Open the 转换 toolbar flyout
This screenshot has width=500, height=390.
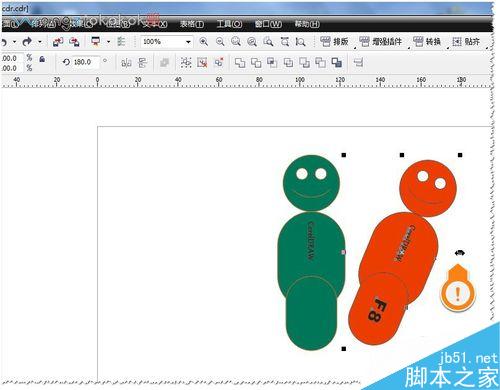click(x=427, y=42)
